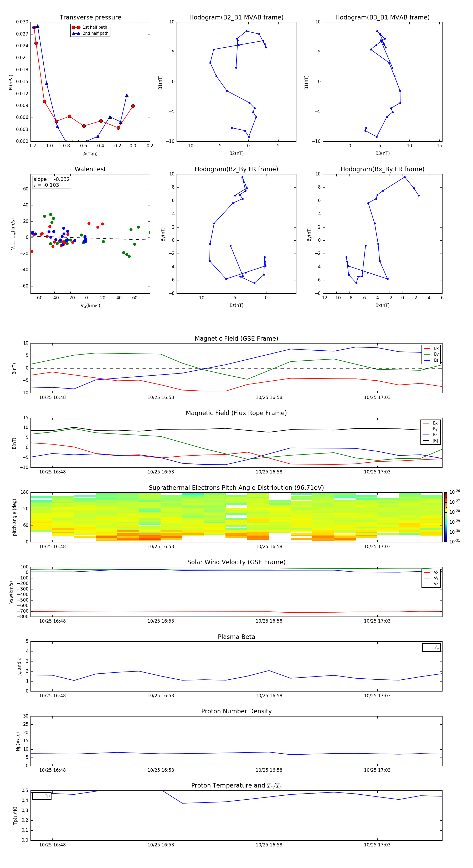Select the "Vy" legend entry
473x868 pixels.
[431, 578]
